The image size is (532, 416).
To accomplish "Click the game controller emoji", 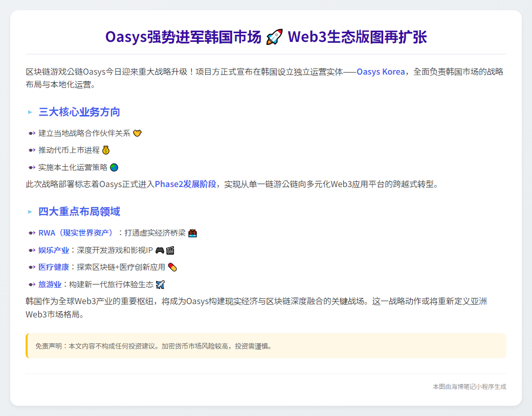I will (160, 250).
